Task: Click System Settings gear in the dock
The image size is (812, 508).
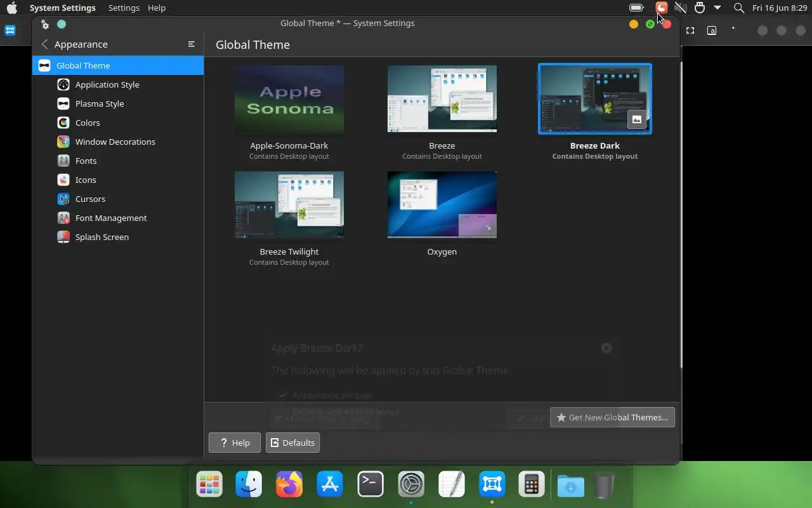Action: 411,485
